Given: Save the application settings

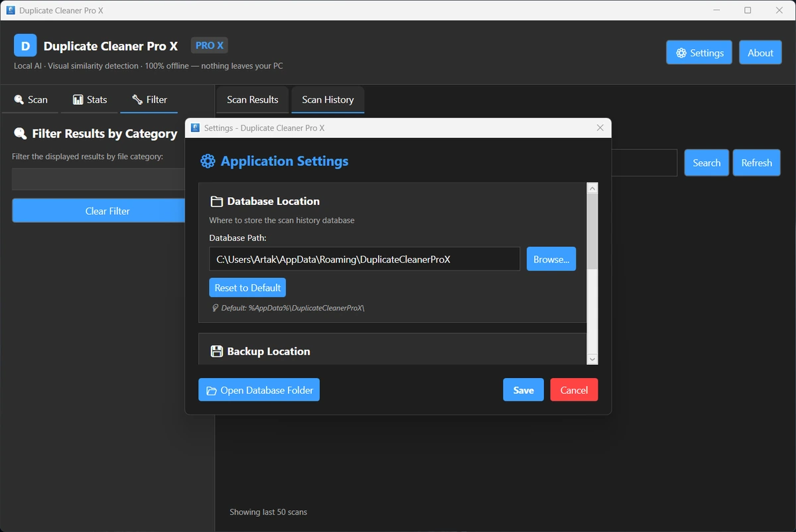Looking at the screenshot, I should (523, 390).
